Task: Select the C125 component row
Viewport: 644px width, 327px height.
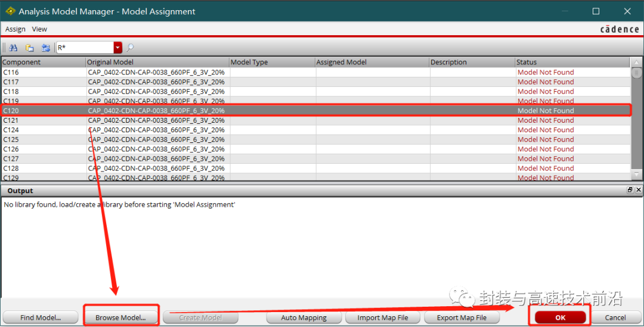Action: pyautogui.click(x=315, y=139)
